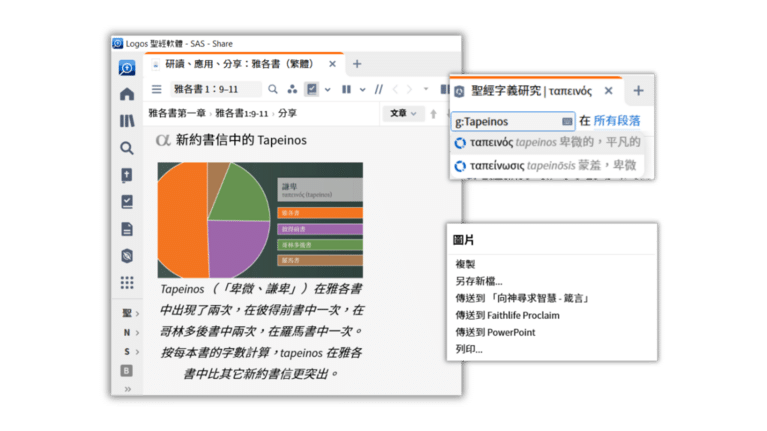Image resolution: width=767 pixels, height=431 pixels.
Task: Click the 新約書信中的 Tapeinos heading
Action: pyautogui.click(x=241, y=140)
